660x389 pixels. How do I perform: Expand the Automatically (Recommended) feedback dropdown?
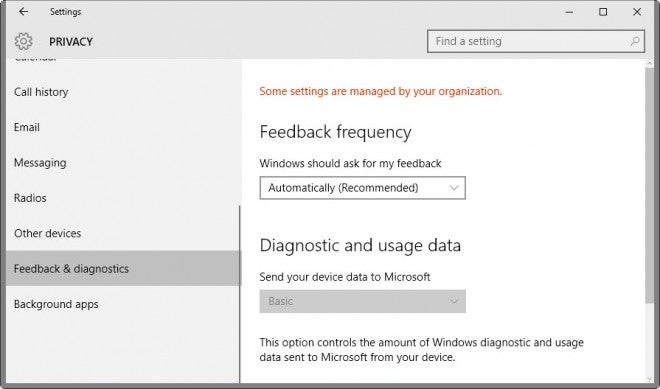click(x=362, y=188)
